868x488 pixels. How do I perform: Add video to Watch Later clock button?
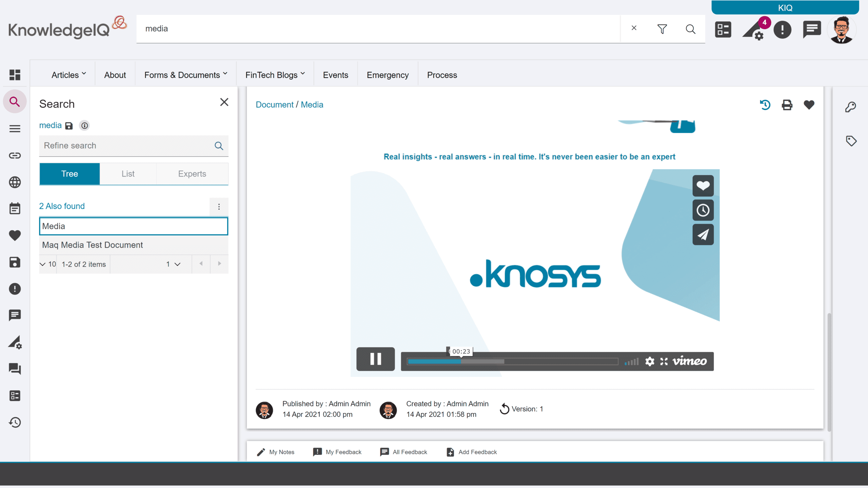tap(703, 210)
